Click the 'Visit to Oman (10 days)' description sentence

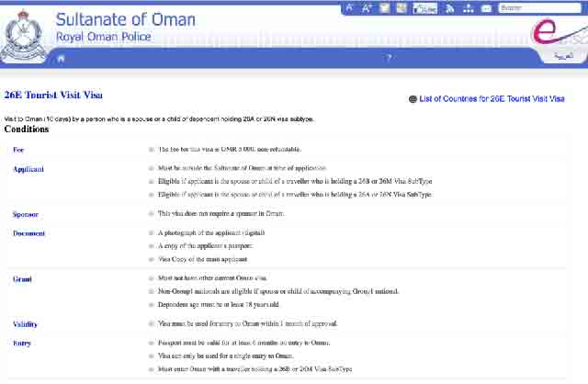[159, 119]
